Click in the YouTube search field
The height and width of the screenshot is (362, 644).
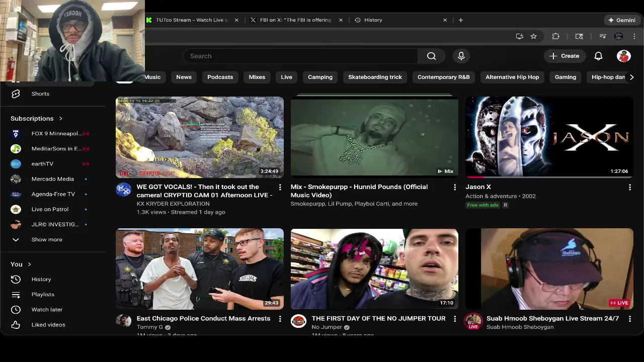point(301,56)
